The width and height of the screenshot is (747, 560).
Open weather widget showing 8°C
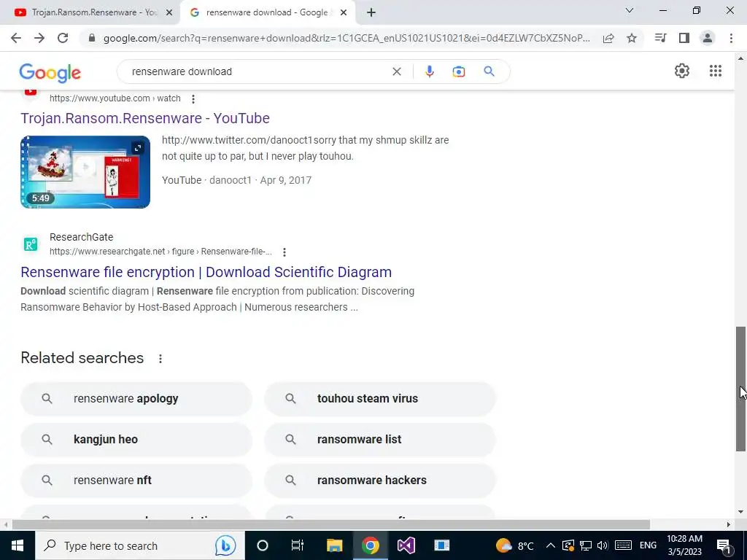pos(514,545)
